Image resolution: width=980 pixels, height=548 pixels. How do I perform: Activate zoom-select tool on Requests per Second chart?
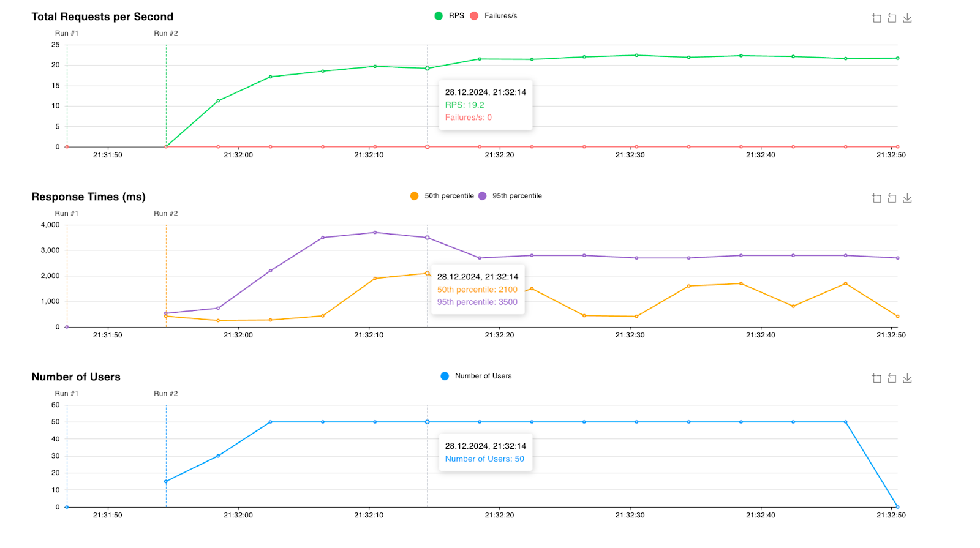(876, 18)
